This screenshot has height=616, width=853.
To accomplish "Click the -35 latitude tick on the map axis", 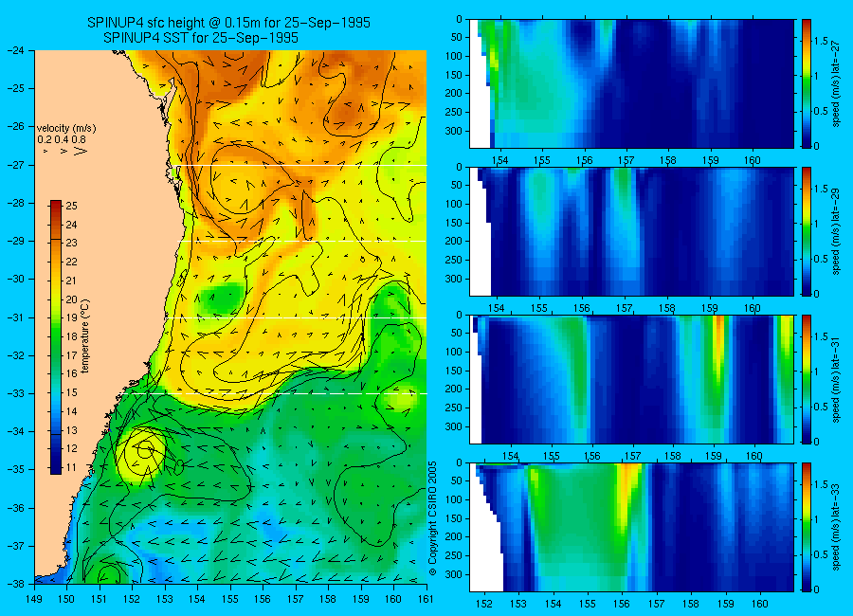I will (16, 470).
